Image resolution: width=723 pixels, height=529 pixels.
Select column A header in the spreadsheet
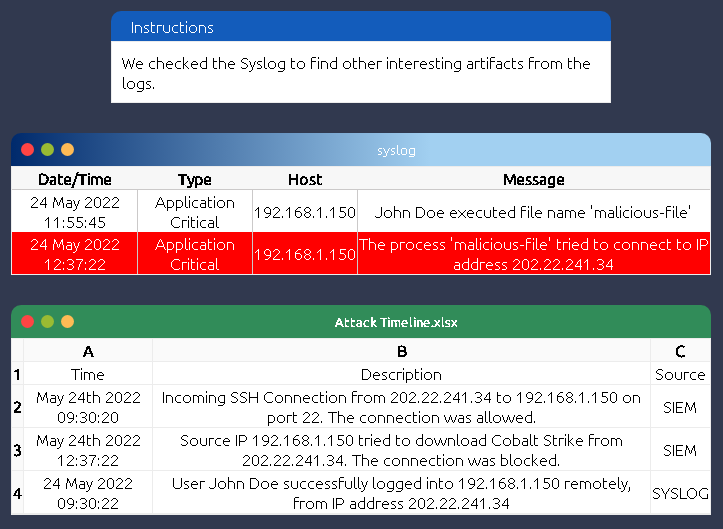tap(88, 351)
